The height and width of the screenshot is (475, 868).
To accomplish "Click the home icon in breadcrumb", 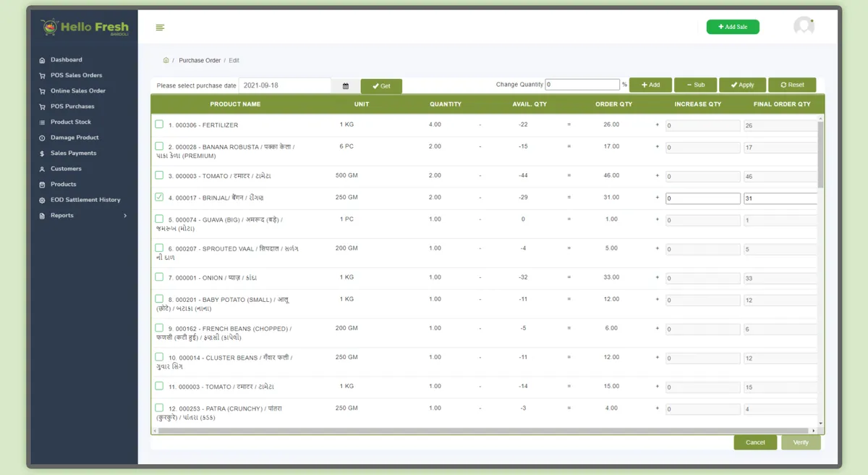I will point(166,60).
